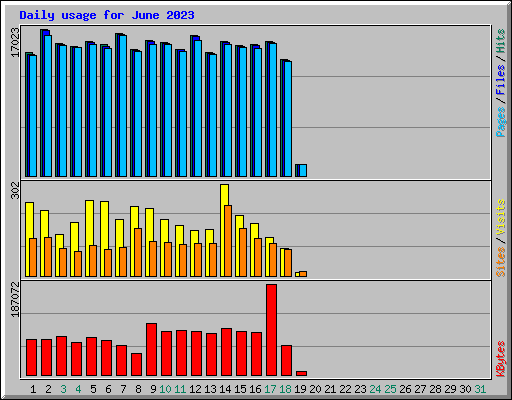Click the red KBytes bar for day 9
Image resolution: width=512 pixels, height=400 pixels.
tap(151, 349)
